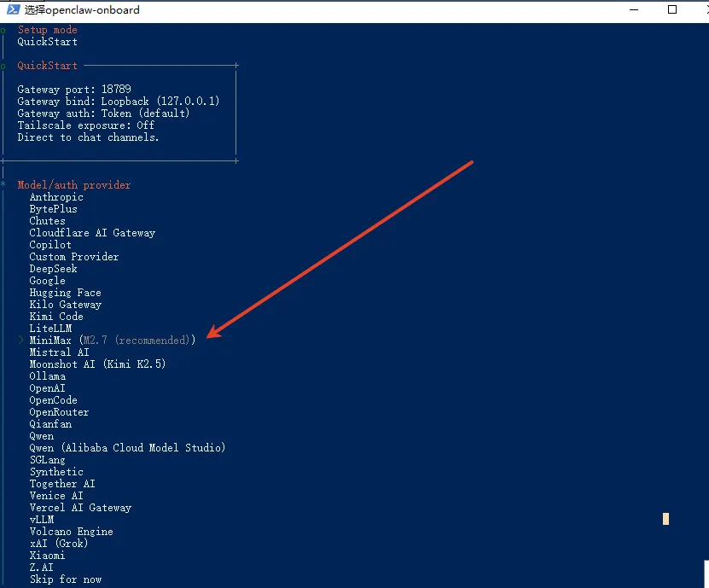Click the red Setup mode heading
The height and width of the screenshot is (588, 709).
tap(48, 30)
